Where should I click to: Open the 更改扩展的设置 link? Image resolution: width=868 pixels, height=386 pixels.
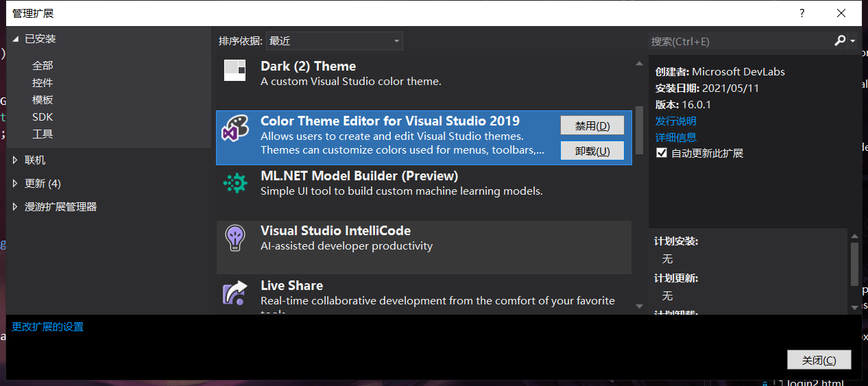coord(48,327)
